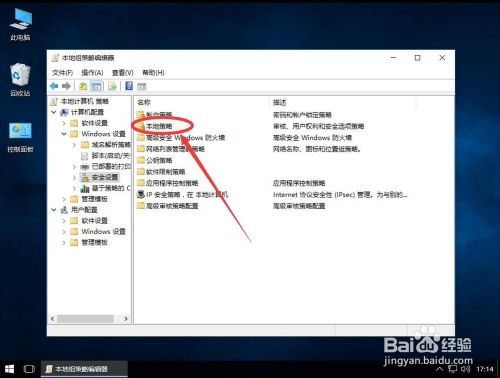Select the 高级安全 Windows 防火墙 folder icon
The height and width of the screenshot is (378, 500).
coord(141,137)
